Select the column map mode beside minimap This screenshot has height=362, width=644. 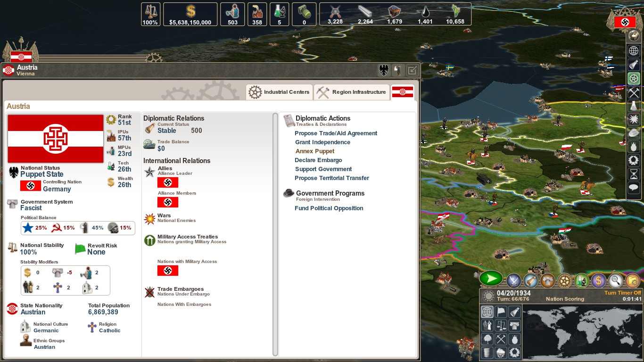click(x=514, y=326)
